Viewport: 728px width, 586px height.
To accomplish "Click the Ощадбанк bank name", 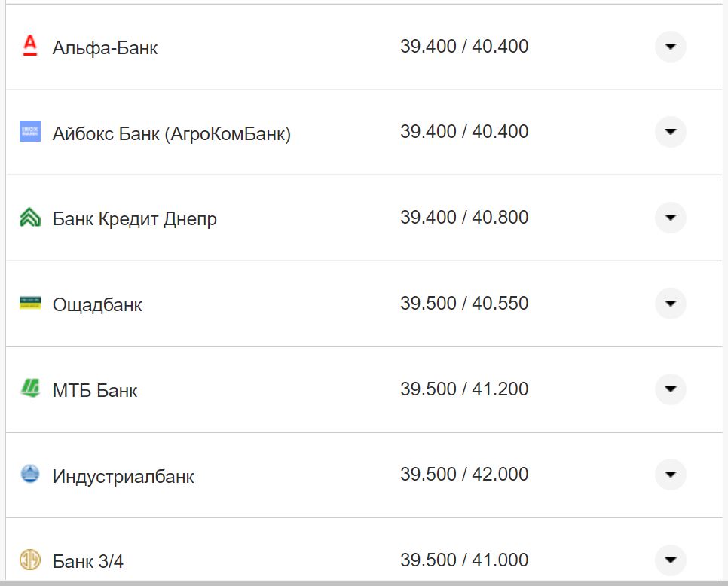I will 97,304.
